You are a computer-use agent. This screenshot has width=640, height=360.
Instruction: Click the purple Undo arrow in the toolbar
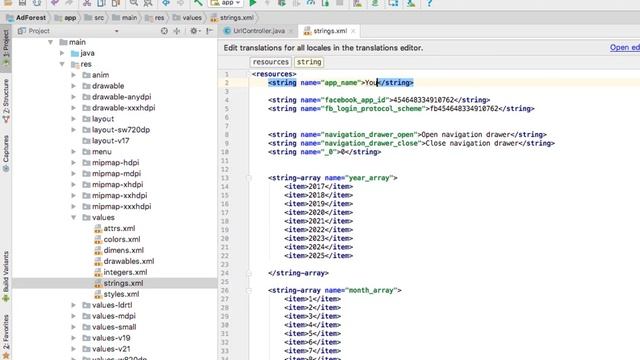54,3
